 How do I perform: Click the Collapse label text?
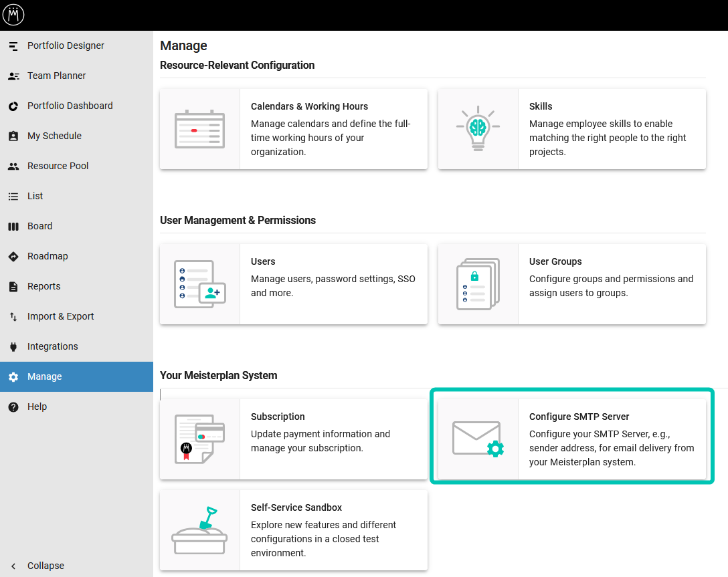[46, 566]
